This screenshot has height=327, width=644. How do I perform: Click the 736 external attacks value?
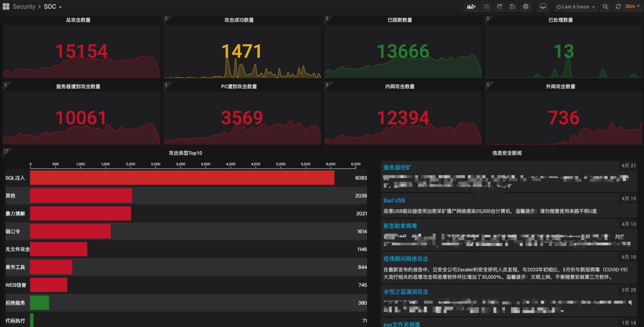coord(564,118)
